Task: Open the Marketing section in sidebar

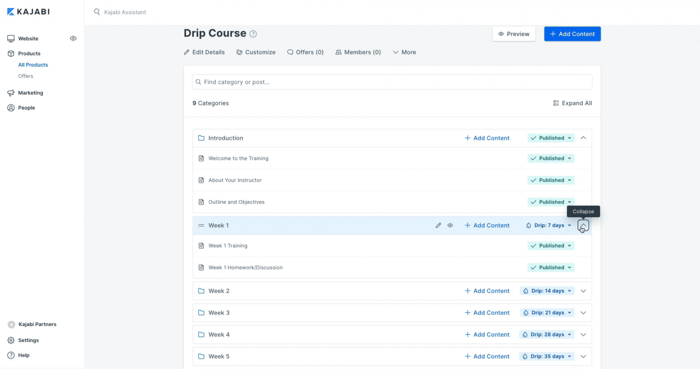Action: tap(30, 93)
